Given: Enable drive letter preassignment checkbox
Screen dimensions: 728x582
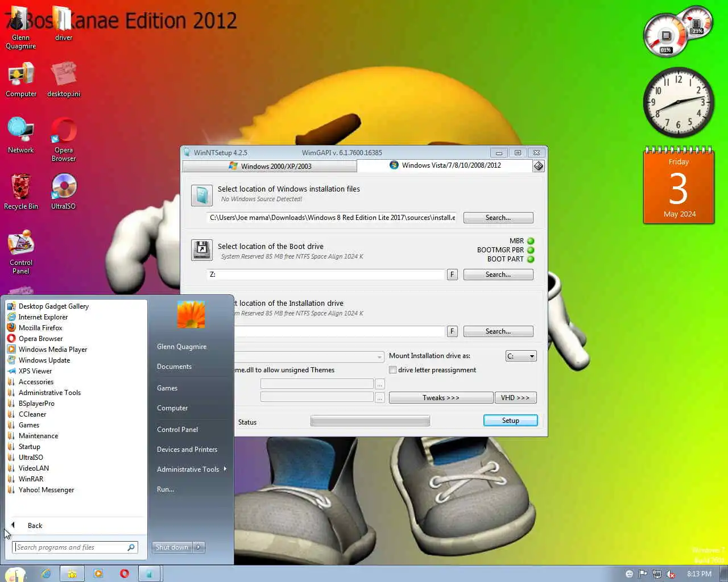Looking at the screenshot, I should coord(392,370).
